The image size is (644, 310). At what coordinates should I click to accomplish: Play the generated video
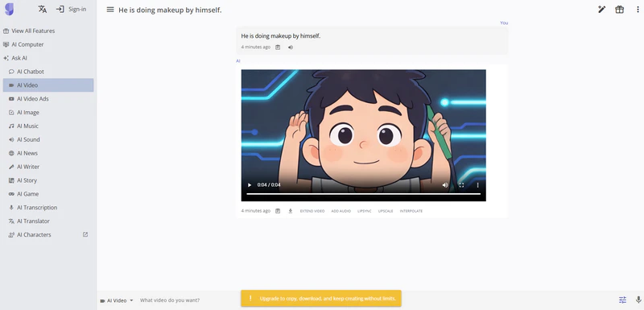coord(249,184)
